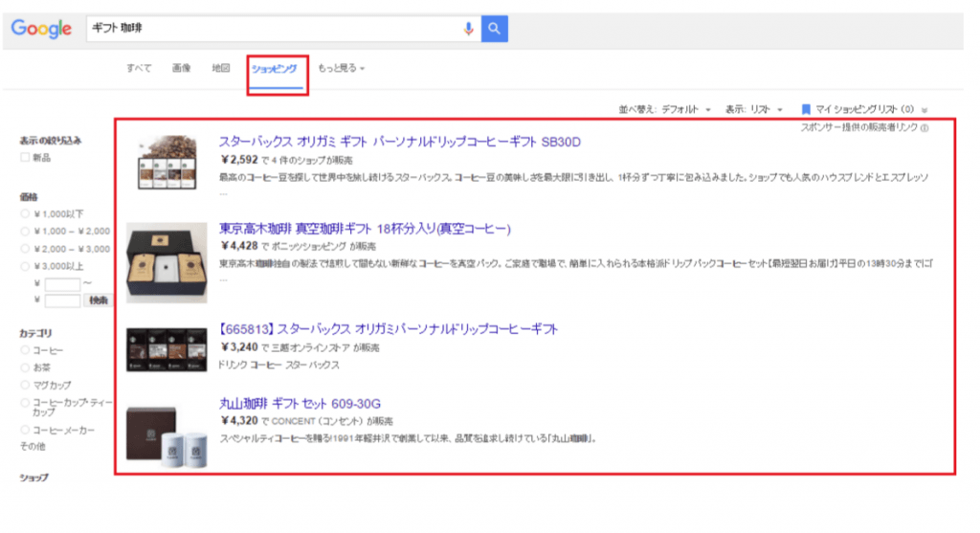
Task: Open the もっと見る dropdown menu
Action: (342, 68)
